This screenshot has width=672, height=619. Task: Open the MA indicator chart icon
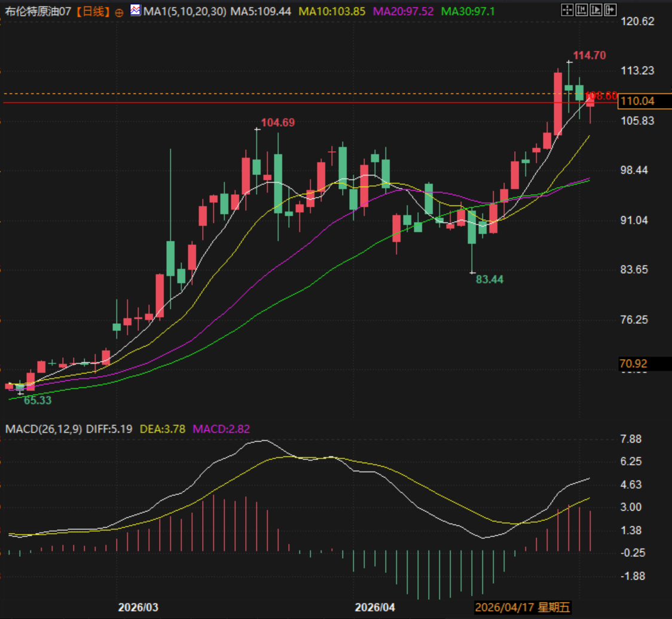(136, 10)
